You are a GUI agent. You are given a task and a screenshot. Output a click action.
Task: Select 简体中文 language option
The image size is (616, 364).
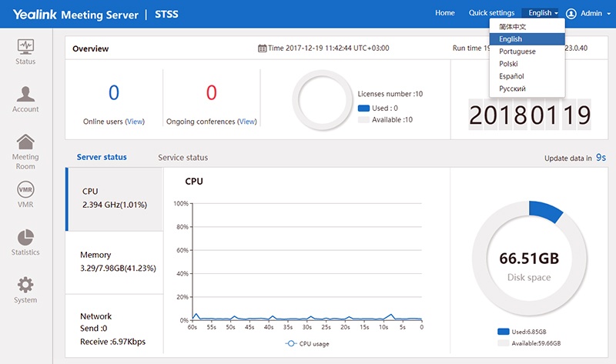527,27
